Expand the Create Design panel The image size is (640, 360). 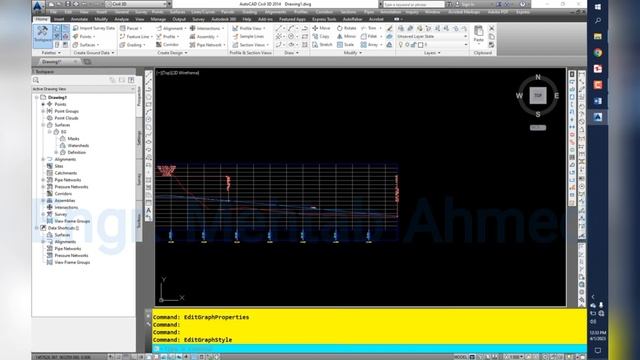172,53
